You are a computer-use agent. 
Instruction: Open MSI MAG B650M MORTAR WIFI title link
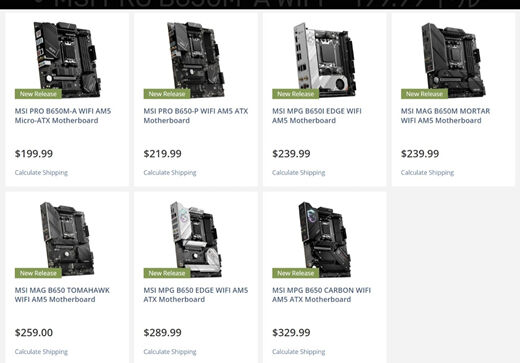[445, 116]
